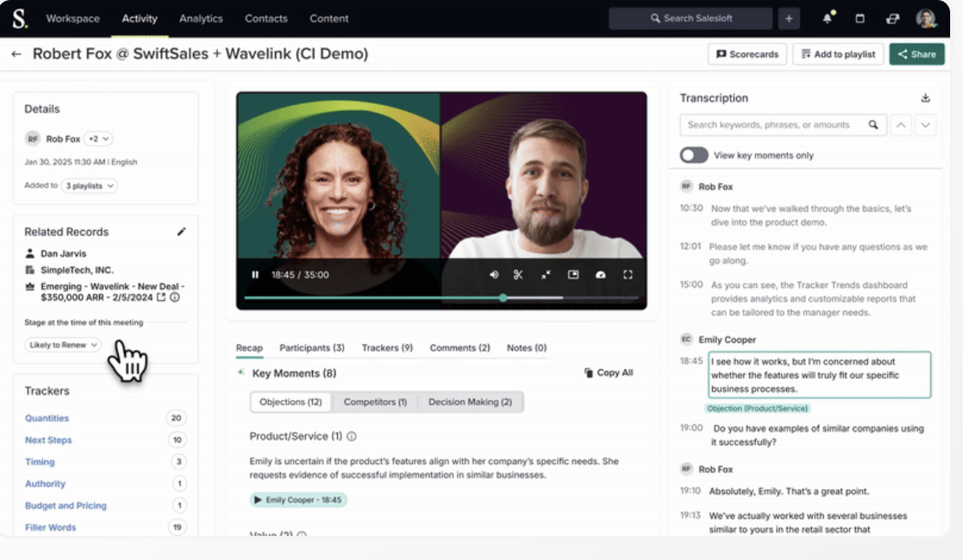
Task: Open the Workspace menu
Action: [72, 19]
